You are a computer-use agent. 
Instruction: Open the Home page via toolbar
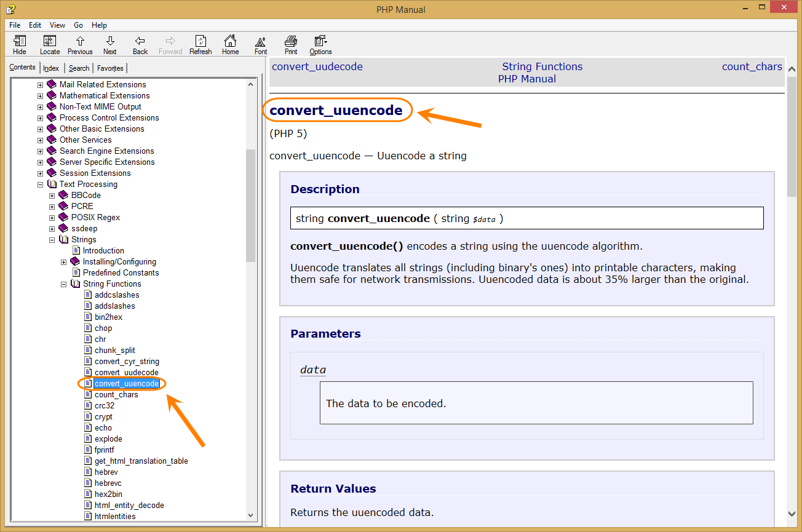[231, 45]
